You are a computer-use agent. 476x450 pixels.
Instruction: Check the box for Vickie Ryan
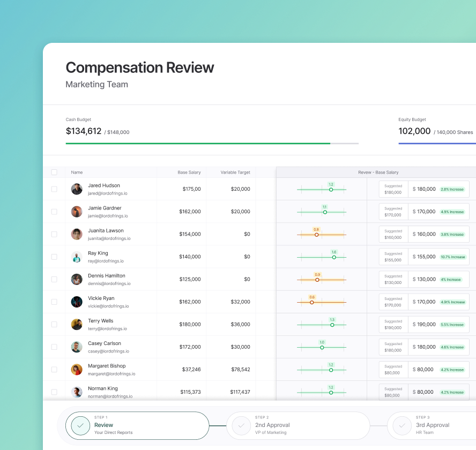pyautogui.click(x=54, y=302)
